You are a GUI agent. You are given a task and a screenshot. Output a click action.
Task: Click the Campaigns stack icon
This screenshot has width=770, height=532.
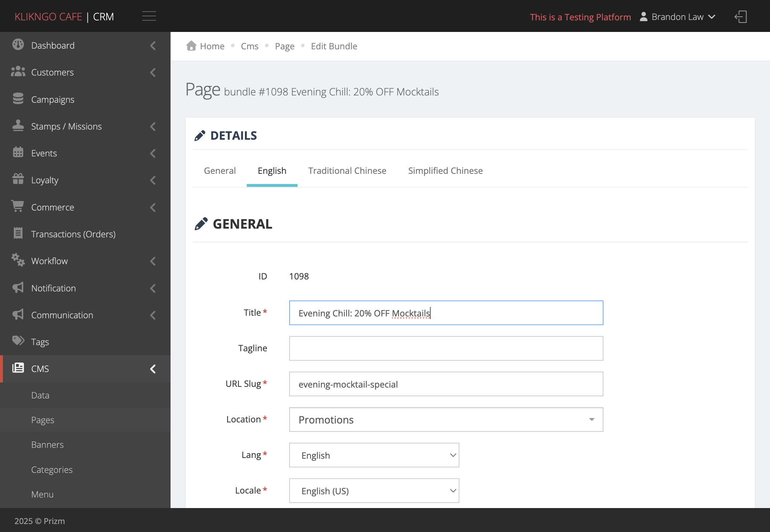[x=18, y=99]
